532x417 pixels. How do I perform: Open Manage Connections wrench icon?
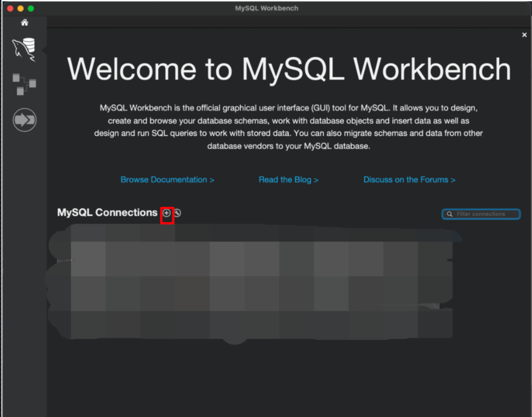tap(178, 213)
